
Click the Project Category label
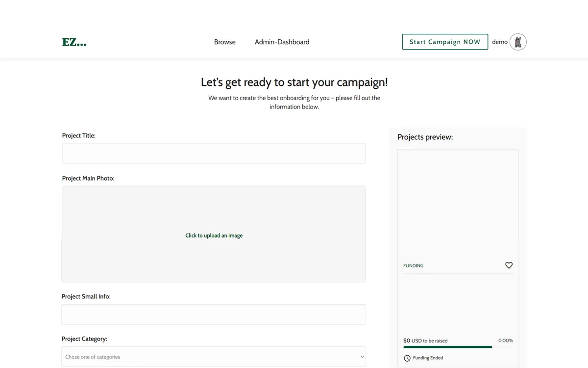click(x=84, y=339)
